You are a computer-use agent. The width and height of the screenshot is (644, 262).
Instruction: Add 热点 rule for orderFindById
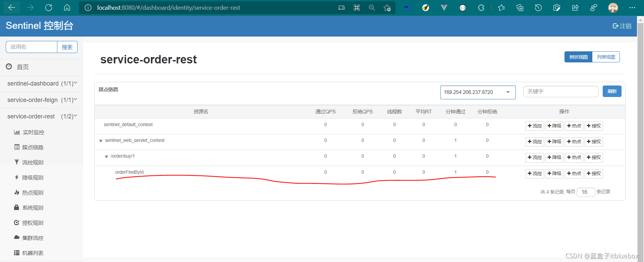[x=574, y=173]
